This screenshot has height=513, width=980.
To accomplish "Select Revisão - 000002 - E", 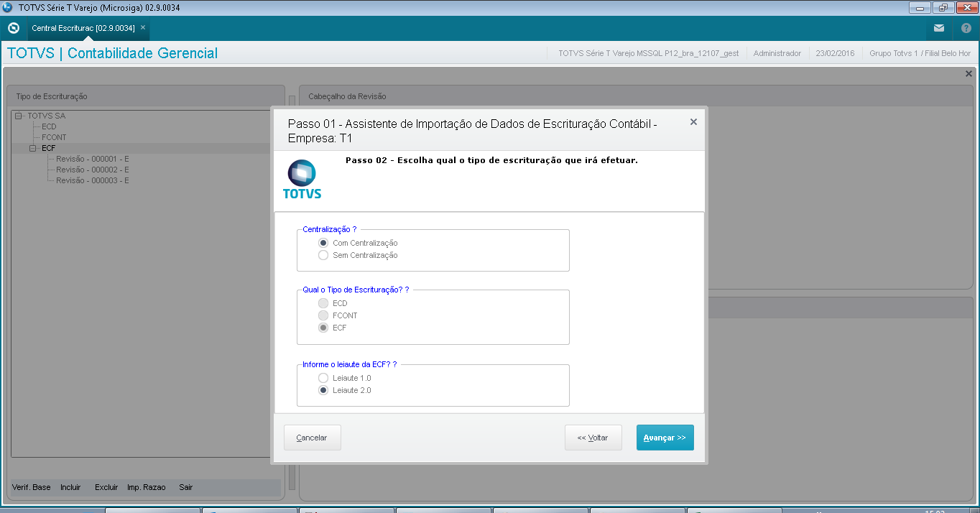I will 92,170.
